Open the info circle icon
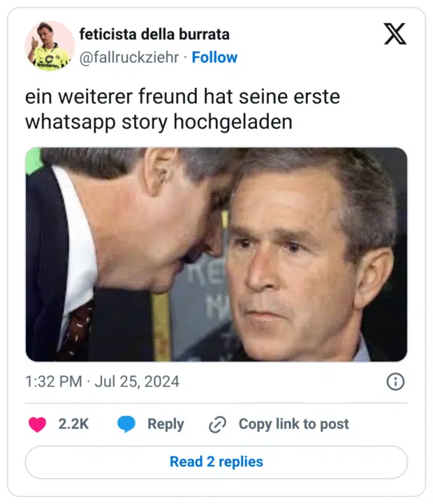 point(395,382)
